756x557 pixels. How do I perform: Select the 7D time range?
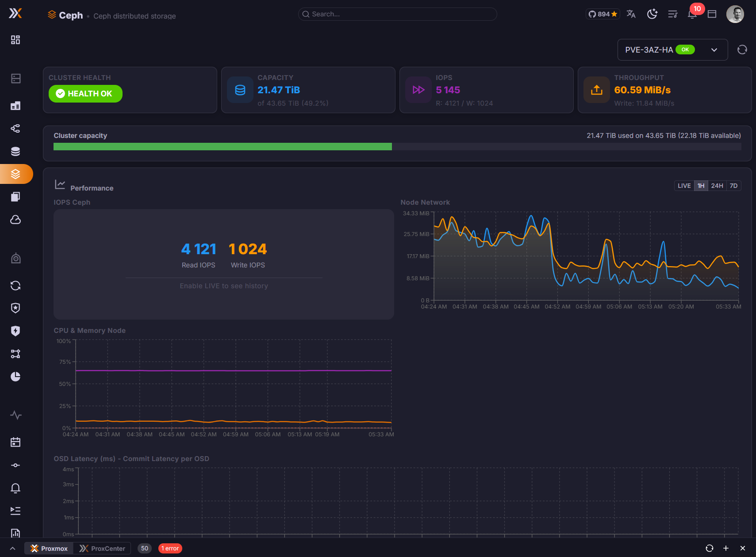coord(733,186)
